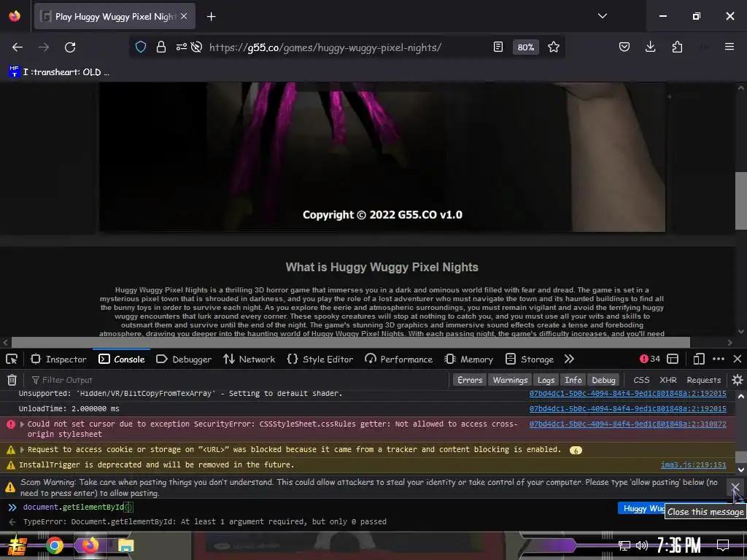Click the Firefox back arrow
Viewport: 747px width, 560px height.
18,47
